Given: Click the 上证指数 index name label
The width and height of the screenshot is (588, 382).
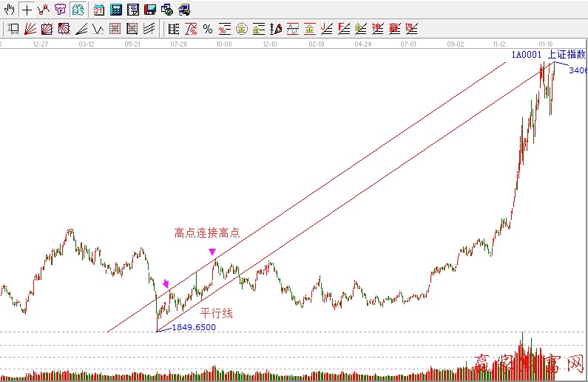Looking at the screenshot, I should click(x=567, y=54).
